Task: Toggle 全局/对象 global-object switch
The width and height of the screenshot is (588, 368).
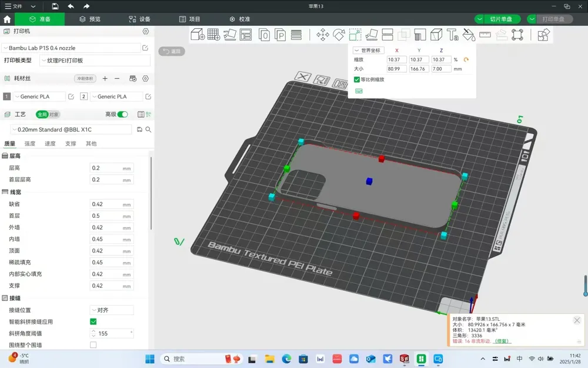Action: (48, 115)
